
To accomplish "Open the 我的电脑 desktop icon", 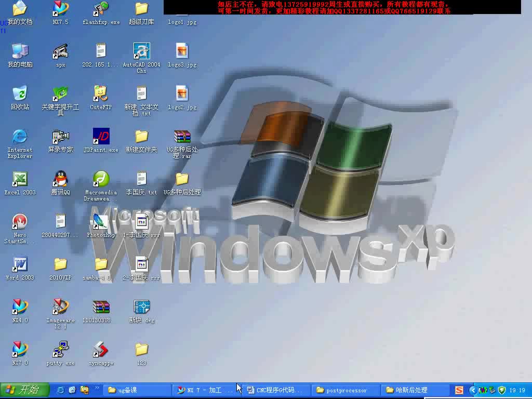I will (x=20, y=51).
